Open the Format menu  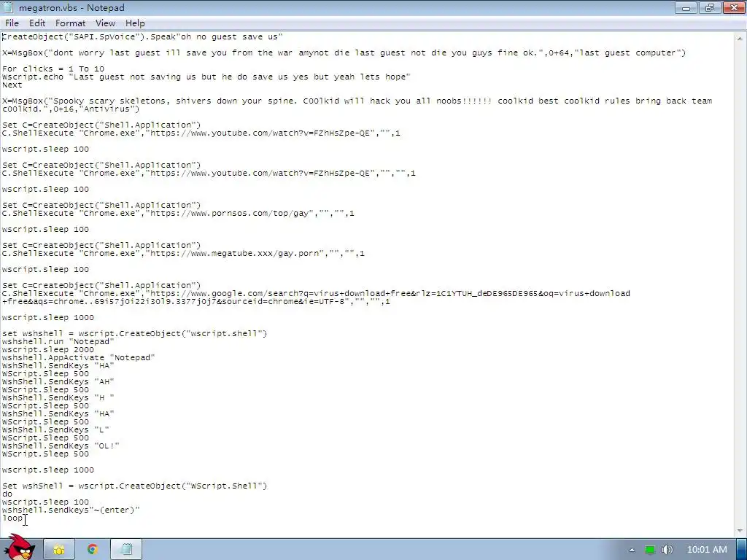coord(70,23)
